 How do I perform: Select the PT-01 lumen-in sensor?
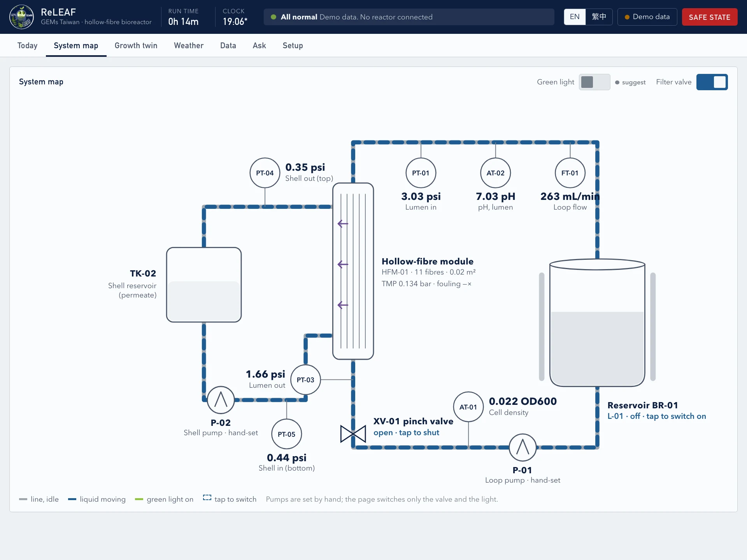coord(421,173)
